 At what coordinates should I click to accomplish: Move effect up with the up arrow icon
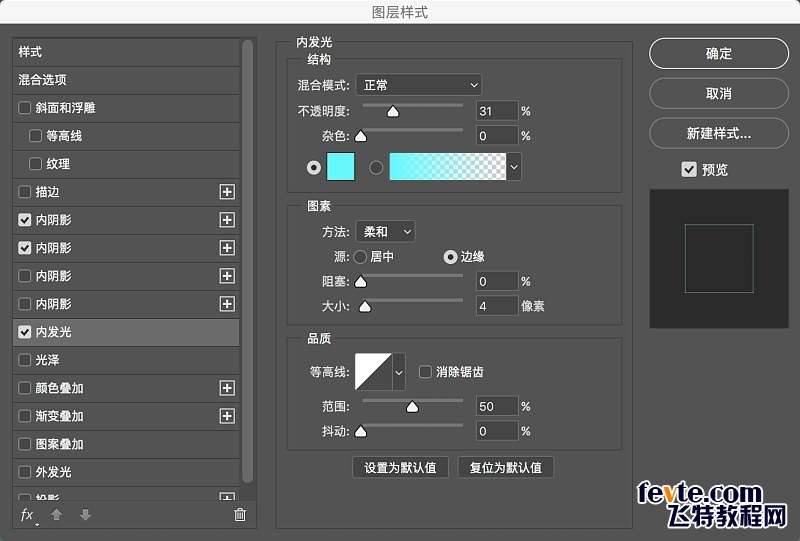coord(57,514)
